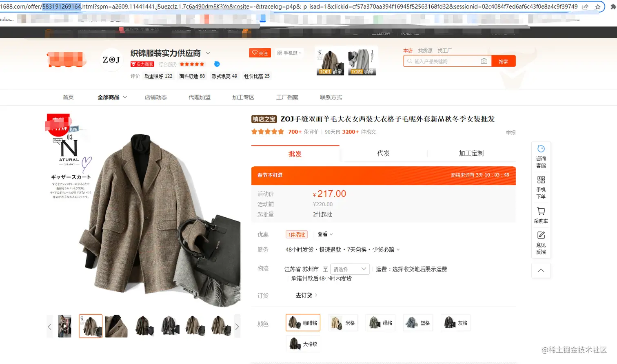Select the 灰格 color option
Viewport: 617px width, 364px height.
tap(455, 323)
